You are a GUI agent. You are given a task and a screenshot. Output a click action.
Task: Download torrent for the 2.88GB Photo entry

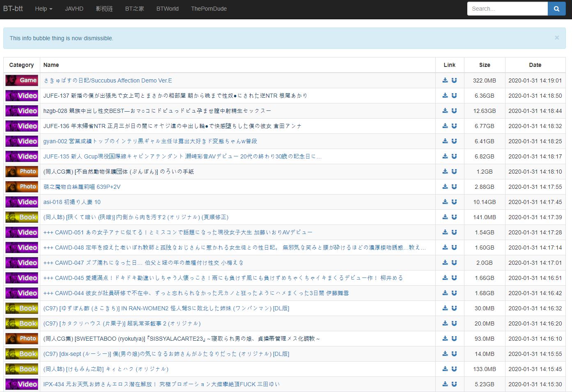[x=445, y=187]
